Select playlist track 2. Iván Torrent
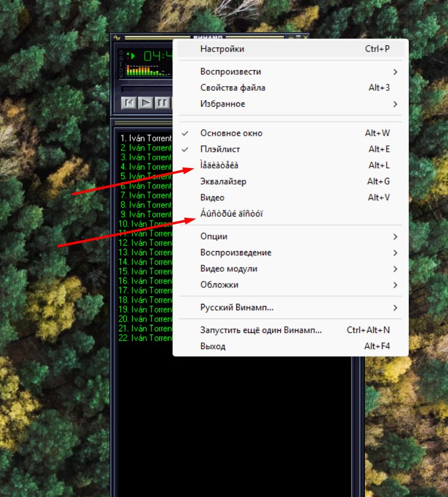Screen dimensions: 448x497 click(146, 148)
